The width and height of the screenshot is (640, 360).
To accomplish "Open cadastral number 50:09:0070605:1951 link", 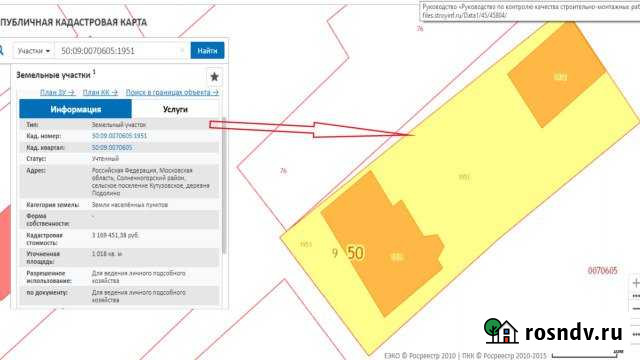I will pyautogui.click(x=119, y=136).
